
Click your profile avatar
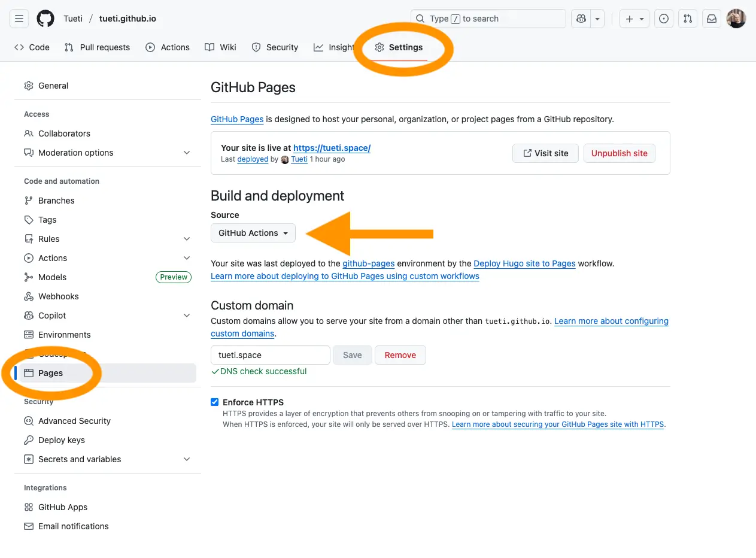[x=736, y=18]
